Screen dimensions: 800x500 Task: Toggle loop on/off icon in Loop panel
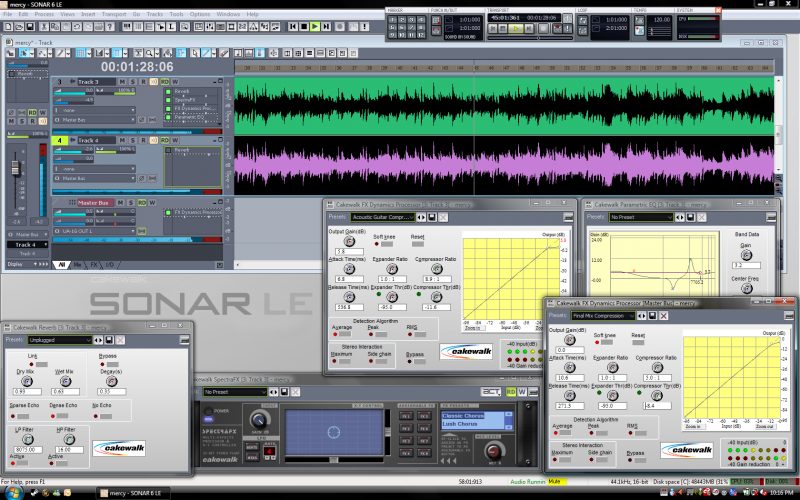[x=583, y=20]
